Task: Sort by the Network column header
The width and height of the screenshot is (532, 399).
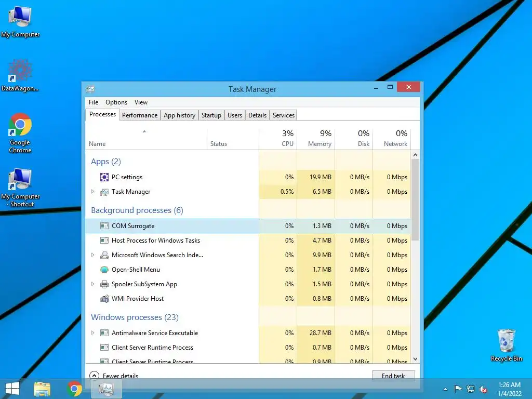Action: point(392,139)
